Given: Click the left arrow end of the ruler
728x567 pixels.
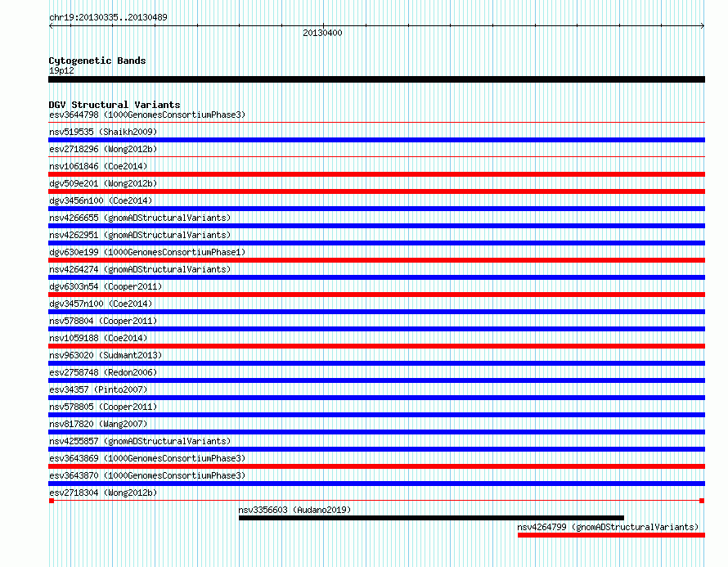Looking at the screenshot, I should pos(51,26).
